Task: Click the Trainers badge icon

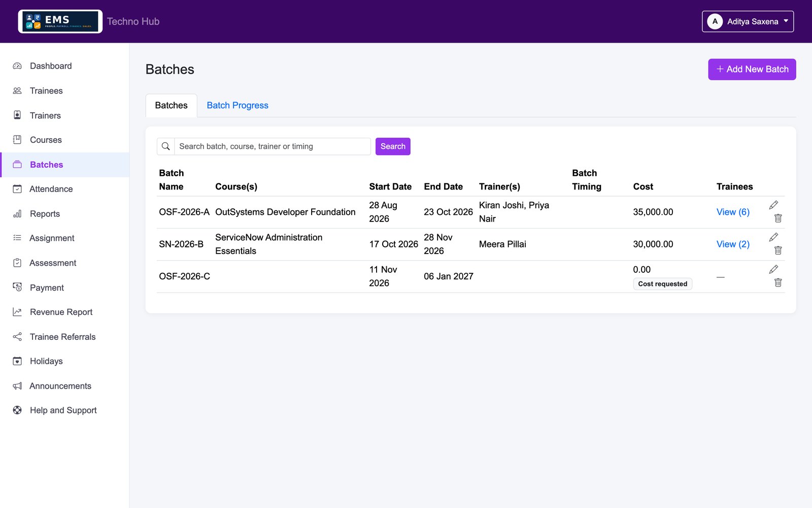Action: click(x=17, y=115)
